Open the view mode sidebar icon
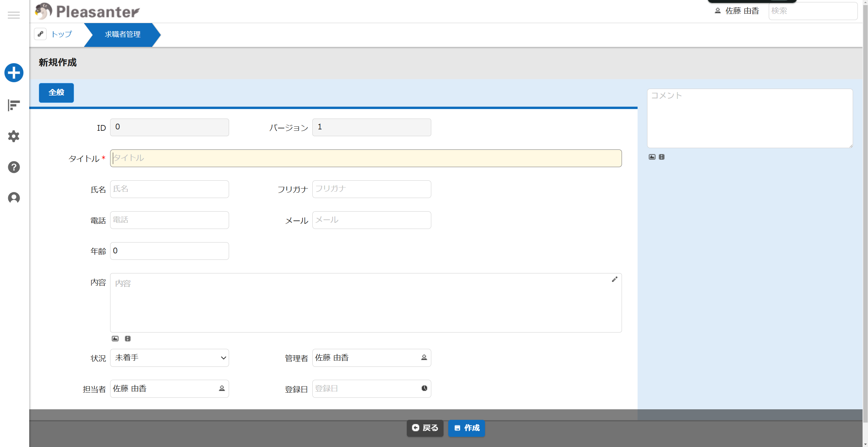Image resolution: width=868 pixels, height=447 pixels. pyautogui.click(x=14, y=105)
